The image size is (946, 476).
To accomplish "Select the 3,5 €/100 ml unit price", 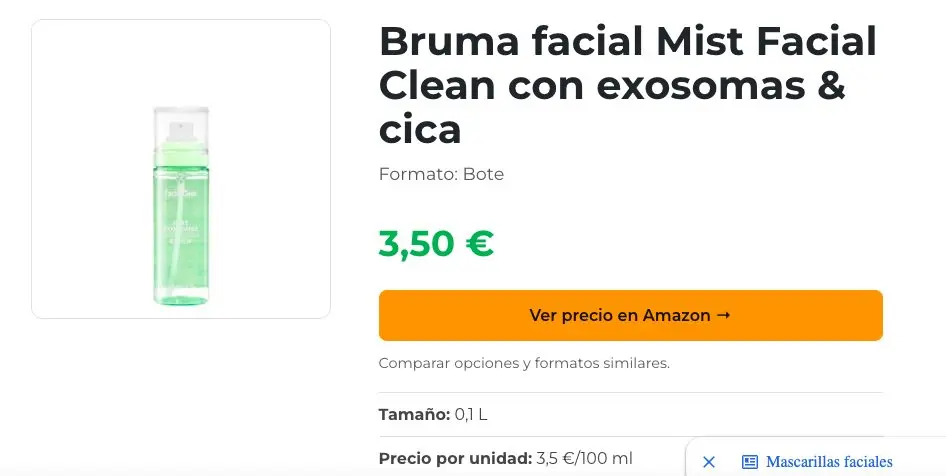I will (x=584, y=458).
